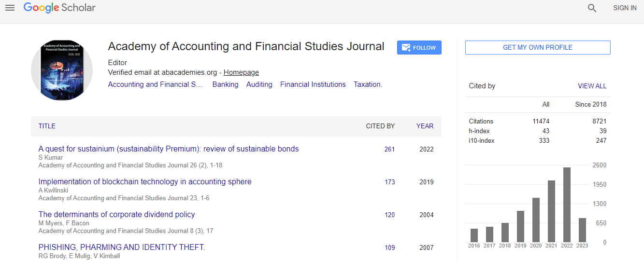Click the Google Scholar logo
Screen dimensions: 644x261
point(59,8)
